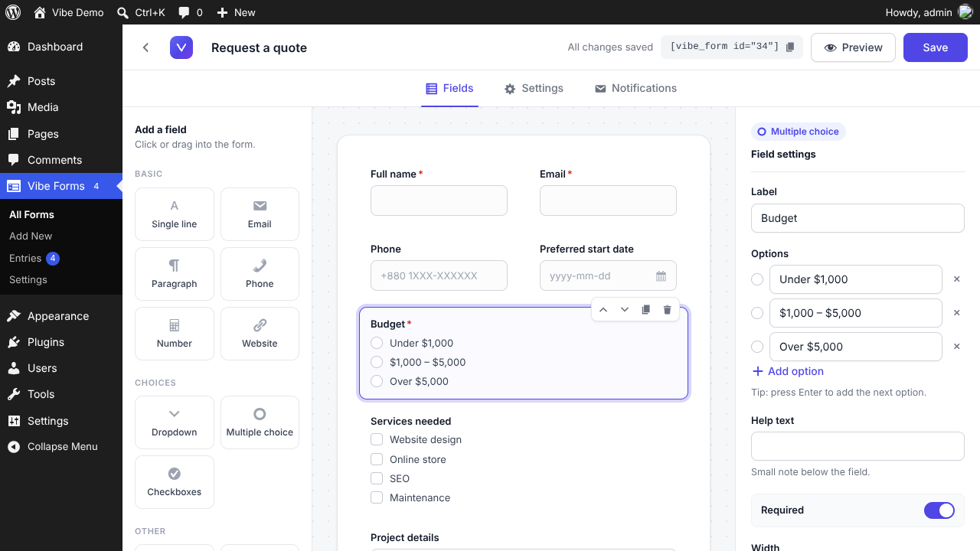Remove the 'Over $5,000' option
This screenshot has height=551, width=980.
coord(956,347)
